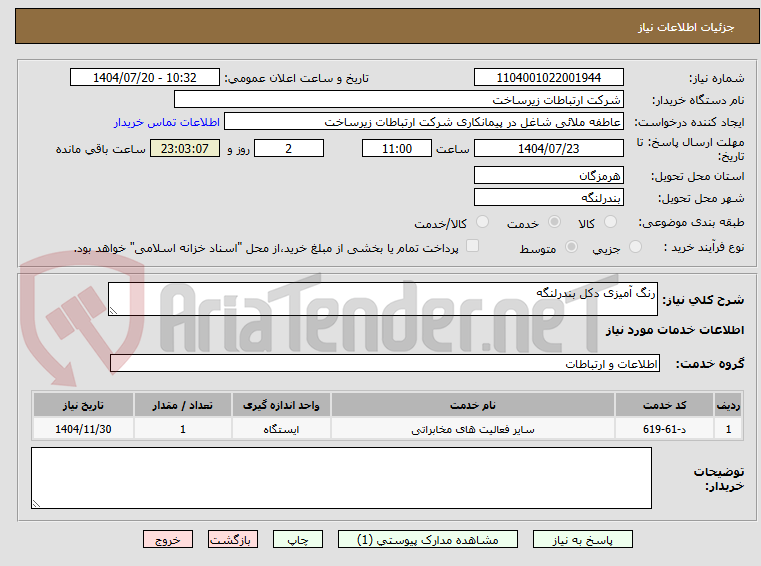Click the شرح کلی نیاز textarea resize handle
The image size is (761, 566).
(x=113, y=311)
